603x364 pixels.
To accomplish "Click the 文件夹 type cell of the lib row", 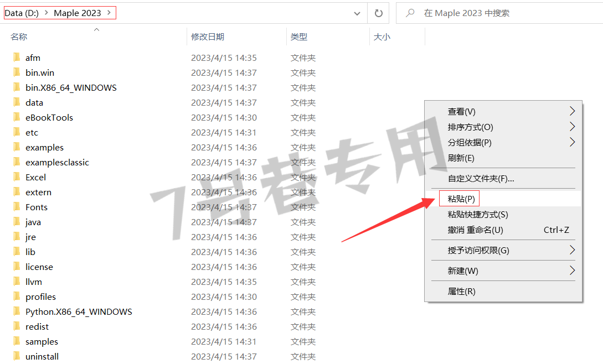I will [303, 252].
